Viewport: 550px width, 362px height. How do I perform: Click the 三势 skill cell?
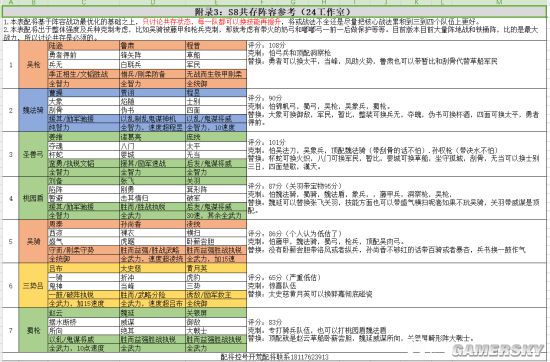(x=216, y=286)
